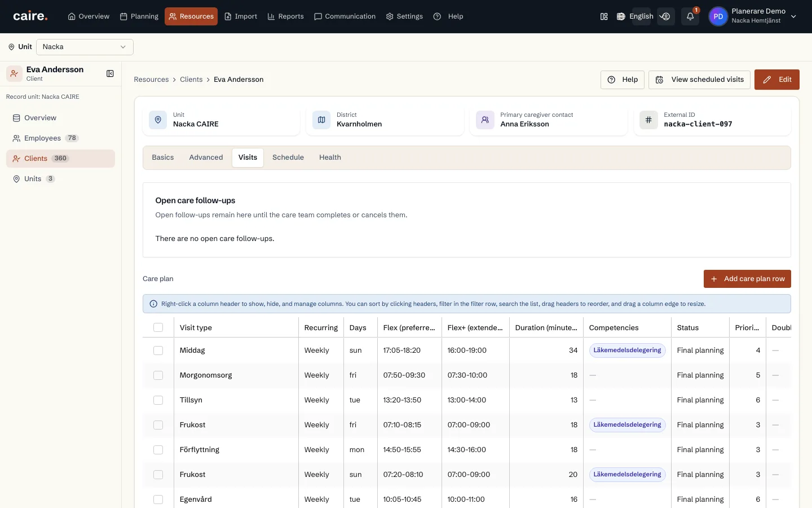The width and height of the screenshot is (812, 508).
Task: Switch to the Basics tab
Action: click(x=163, y=157)
